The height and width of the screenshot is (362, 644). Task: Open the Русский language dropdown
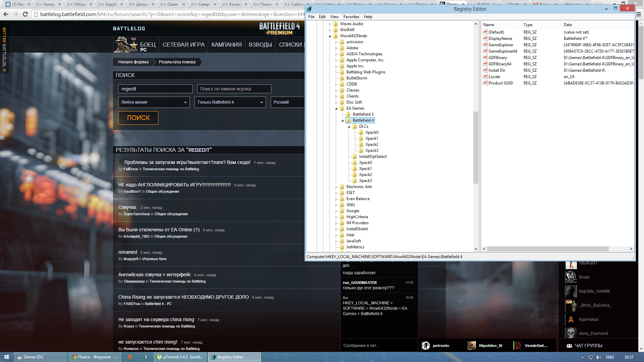point(288,102)
